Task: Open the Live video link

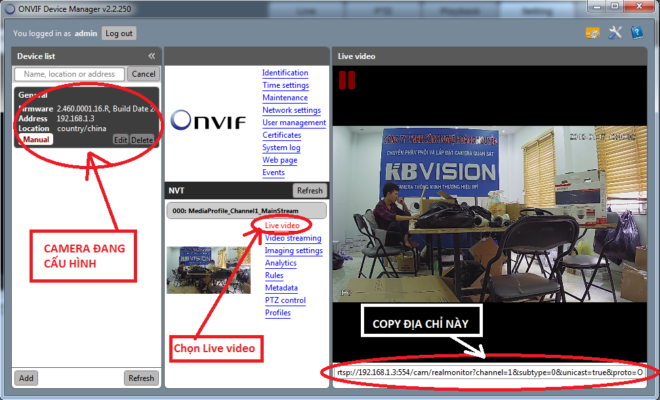Action: pos(282,226)
